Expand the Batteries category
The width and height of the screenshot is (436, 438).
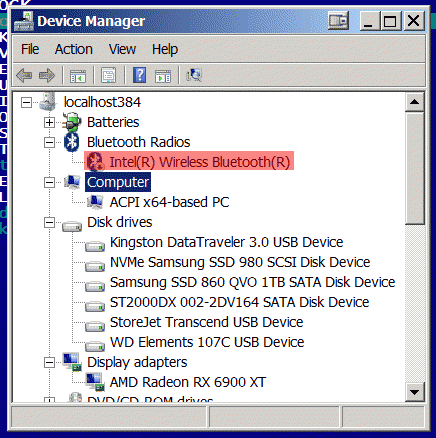tap(49, 122)
